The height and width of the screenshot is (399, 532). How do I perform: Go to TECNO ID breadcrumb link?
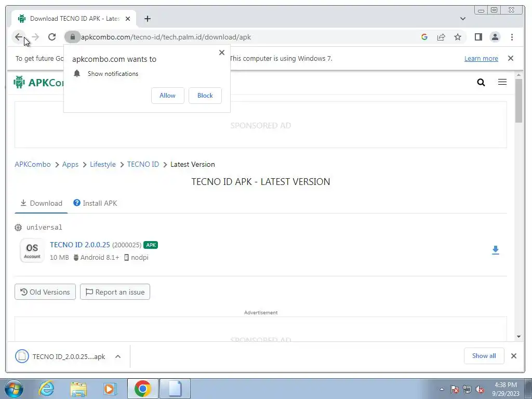tap(143, 164)
